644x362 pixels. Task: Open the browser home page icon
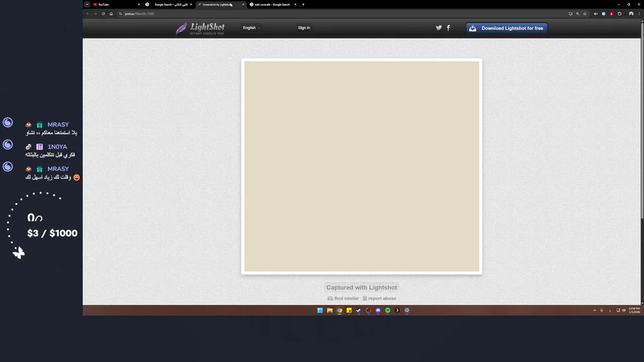click(x=111, y=14)
